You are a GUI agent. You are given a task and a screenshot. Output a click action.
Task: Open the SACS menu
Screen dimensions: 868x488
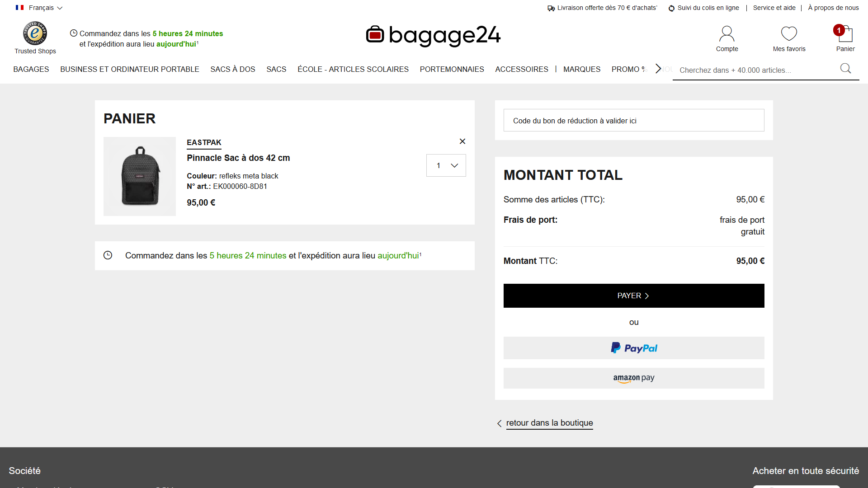[276, 69]
